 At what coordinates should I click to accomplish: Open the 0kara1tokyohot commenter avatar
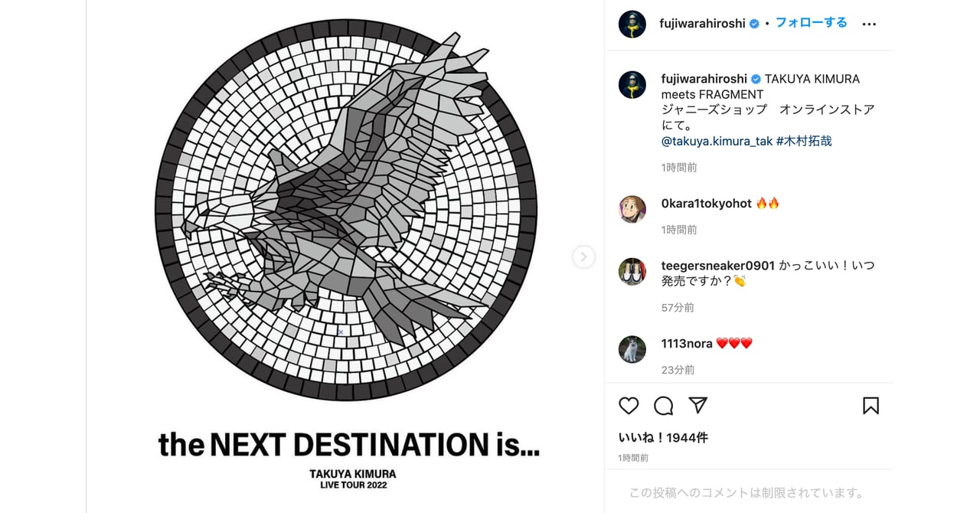coord(632,209)
